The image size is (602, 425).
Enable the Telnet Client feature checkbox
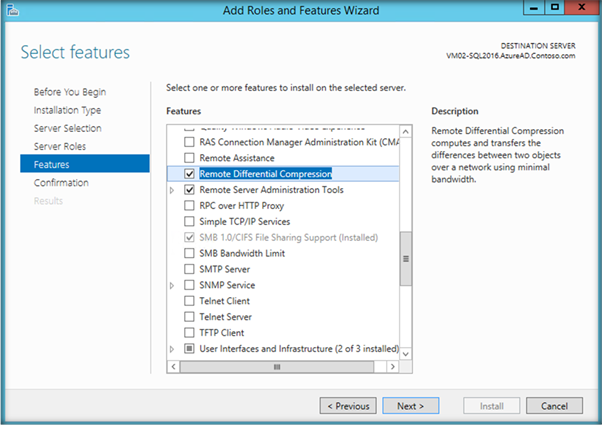click(190, 301)
